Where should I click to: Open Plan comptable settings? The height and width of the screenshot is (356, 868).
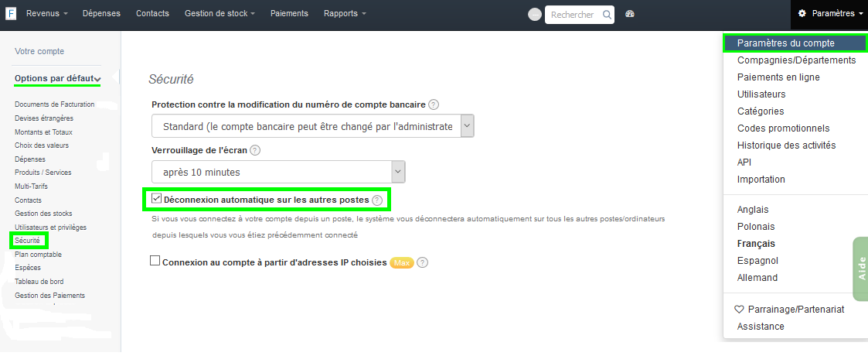(38, 255)
